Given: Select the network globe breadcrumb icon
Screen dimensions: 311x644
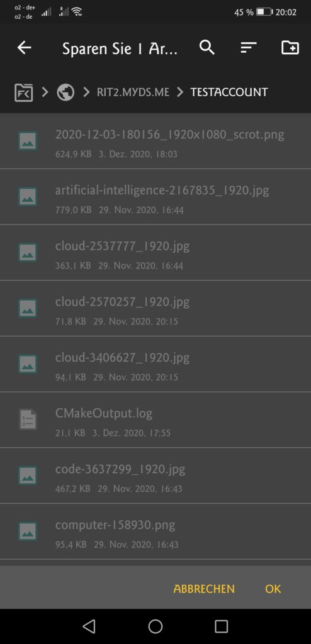Looking at the screenshot, I should pos(66,92).
